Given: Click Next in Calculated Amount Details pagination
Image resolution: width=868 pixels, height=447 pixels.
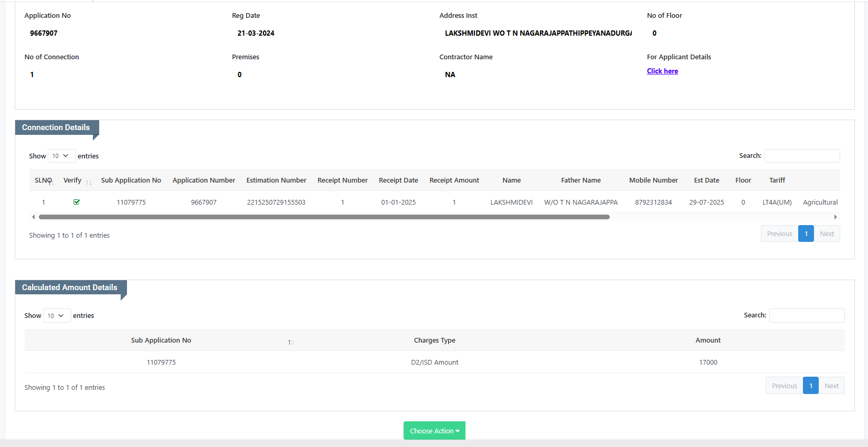Looking at the screenshot, I should (x=832, y=386).
